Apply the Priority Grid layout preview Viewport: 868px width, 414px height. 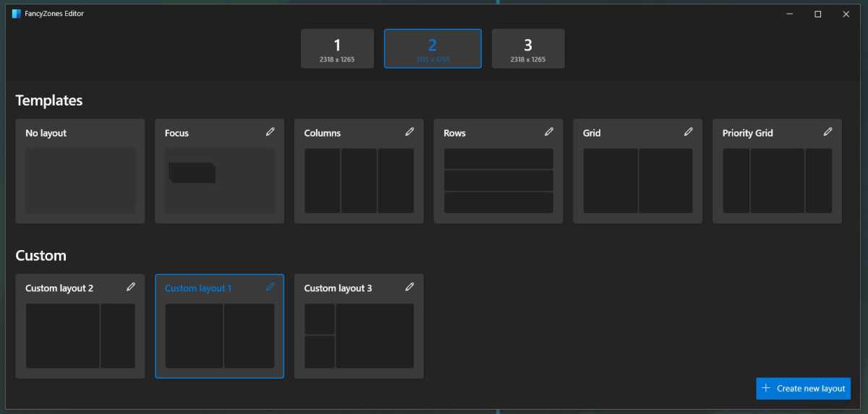778,181
